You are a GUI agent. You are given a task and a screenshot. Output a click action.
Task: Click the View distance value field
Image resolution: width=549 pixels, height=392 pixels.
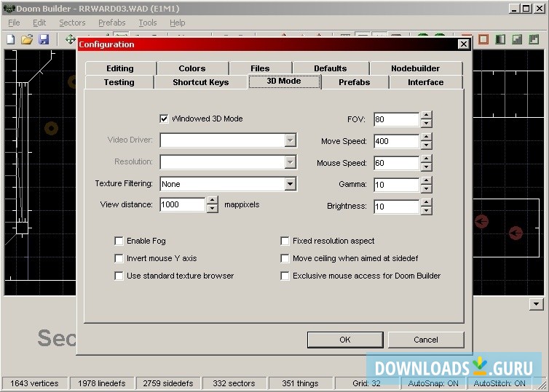(183, 204)
